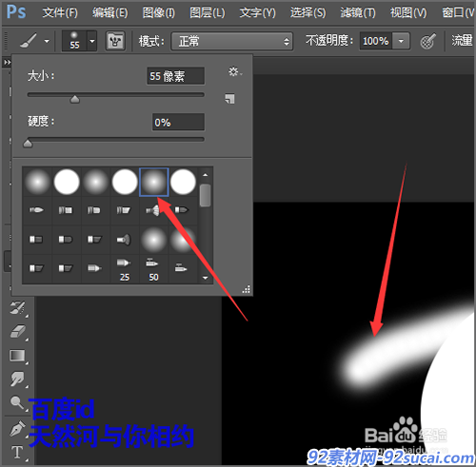The height and width of the screenshot is (467, 476).
Task: Open the 图像(I) menu
Action: pyautogui.click(x=159, y=12)
